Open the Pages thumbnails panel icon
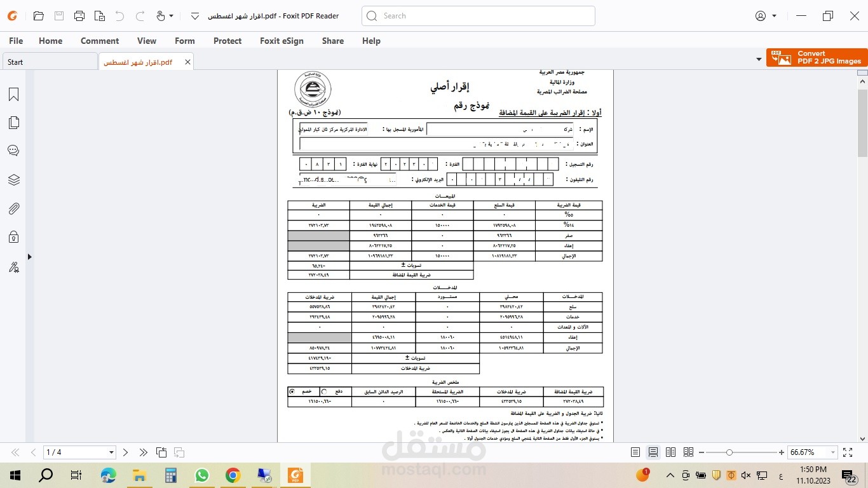Screen dimensions: 868x488 13,123
